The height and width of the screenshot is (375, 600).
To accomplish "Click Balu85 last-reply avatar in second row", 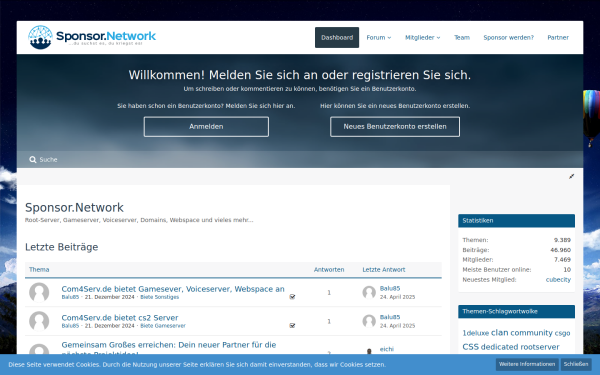I will point(369,321).
